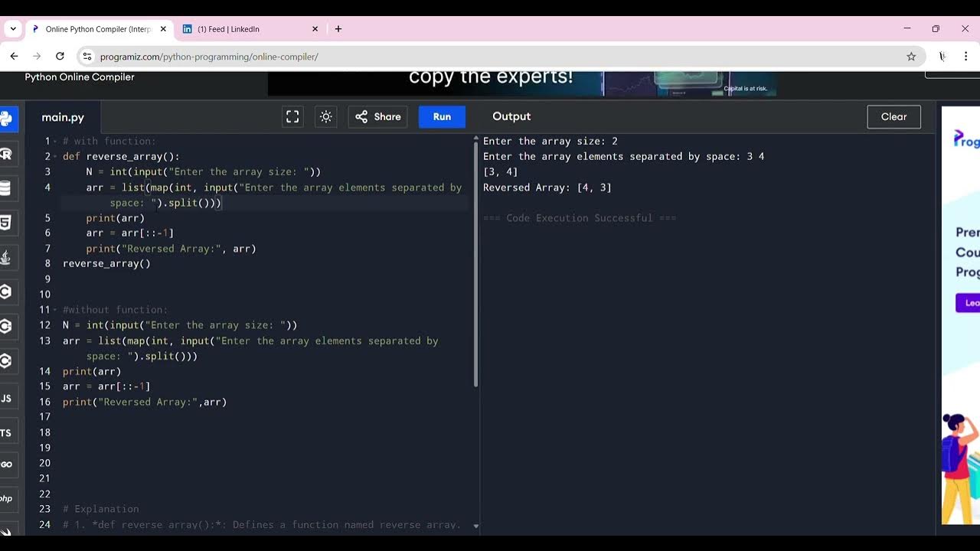
Task: Click scroll-down arrow at editor bottom
Action: tap(475, 526)
